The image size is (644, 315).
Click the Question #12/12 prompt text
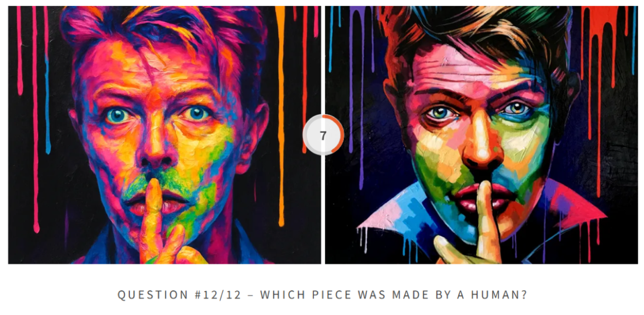click(x=322, y=295)
